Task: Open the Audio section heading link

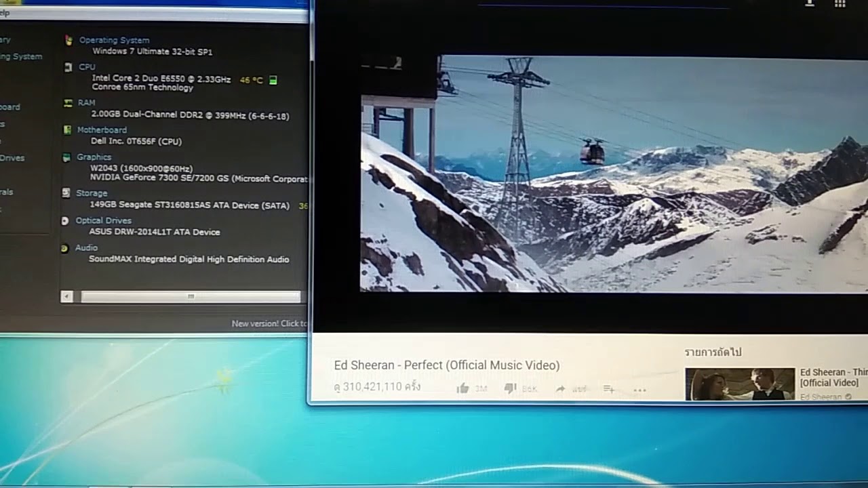Action: coord(86,248)
